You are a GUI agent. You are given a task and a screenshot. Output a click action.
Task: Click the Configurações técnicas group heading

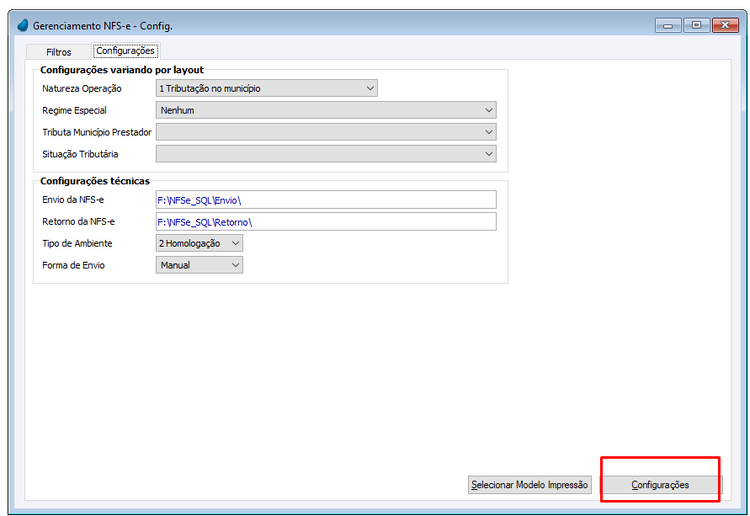[95, 181]
